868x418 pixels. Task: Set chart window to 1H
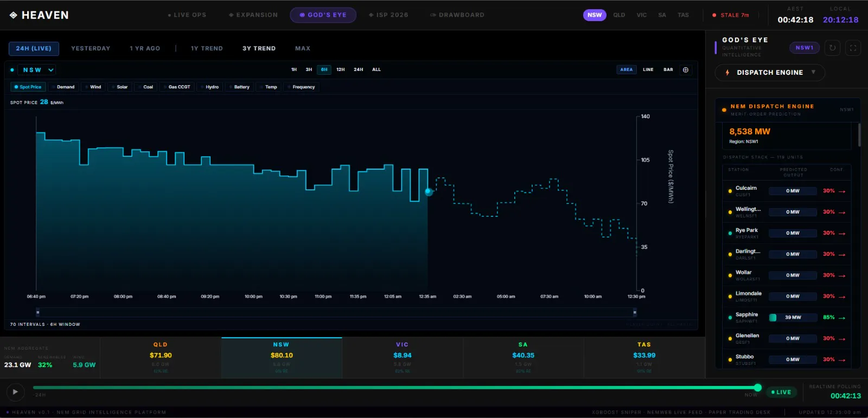pos(294,70)
